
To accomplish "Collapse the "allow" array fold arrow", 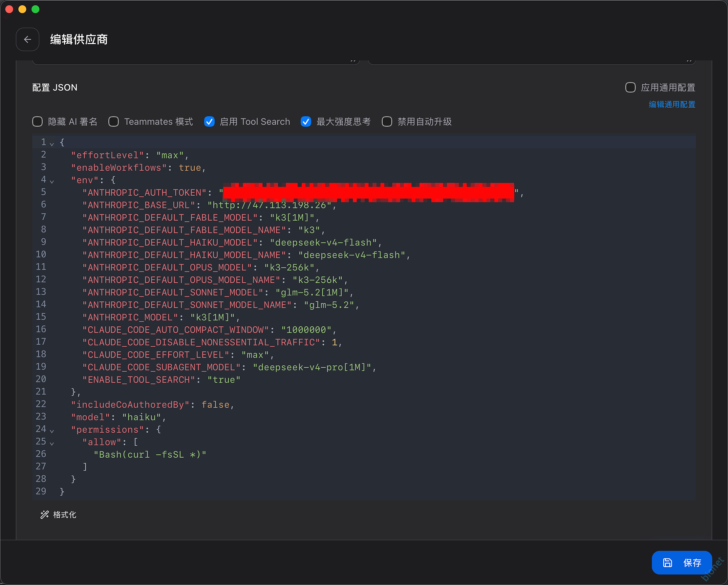I will [52, 443].
